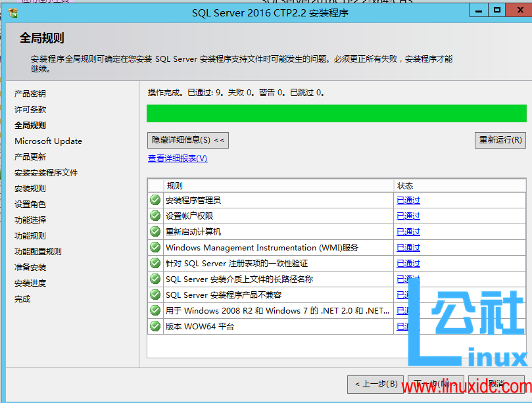This screenshot has height=403, width=532.
Task: Click the green status icon for 重新启动计算机
Action: tap(155, 231)
